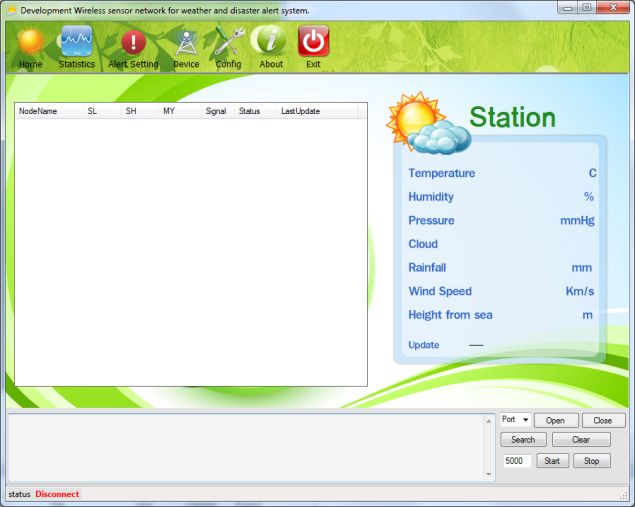
Task: Click the SH column header
Action: point(139,111)
